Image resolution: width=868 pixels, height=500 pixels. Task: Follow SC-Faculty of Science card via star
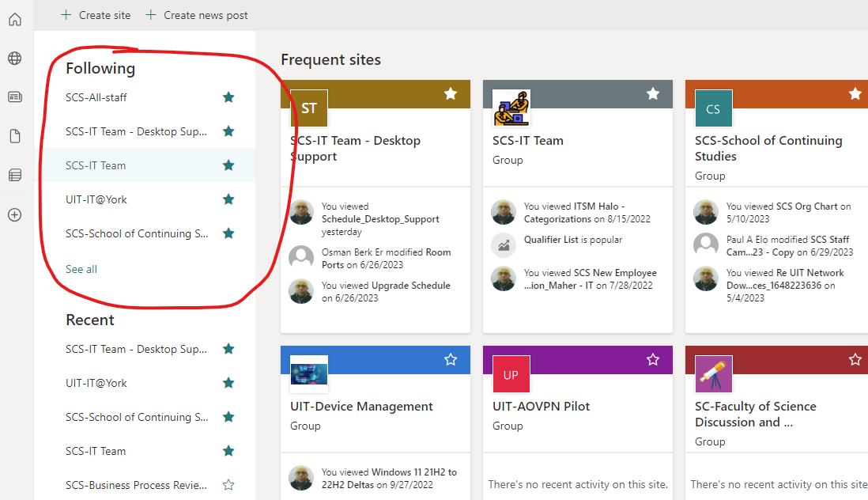(x=855, y=359)
